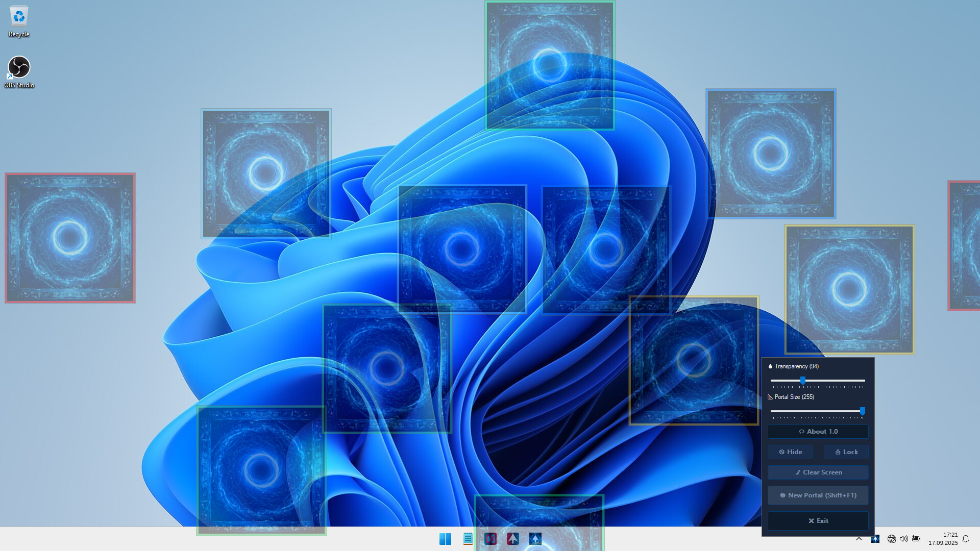Click the portal app icon in the system tray
Image resolution: width=980 pixels, height=551 pixels.
(x=875, y=539)
